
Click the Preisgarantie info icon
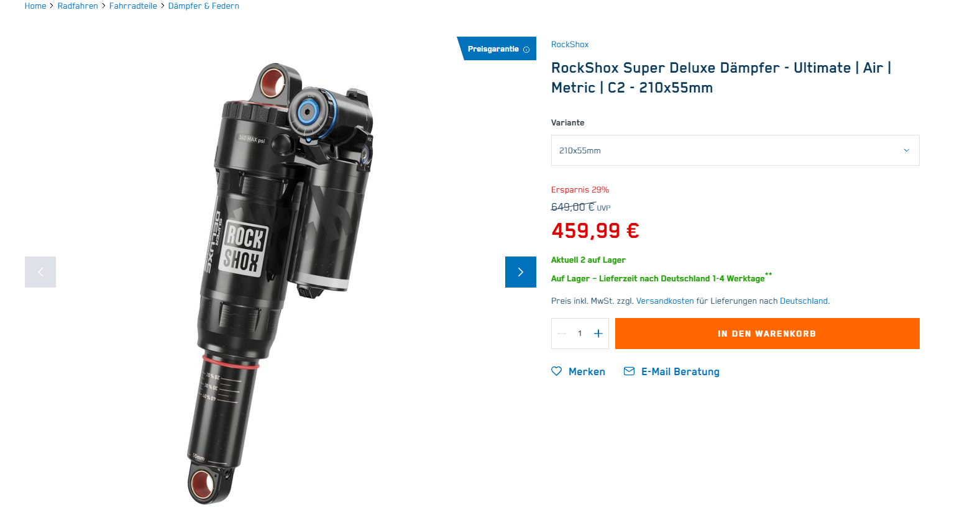(x=526, y=50)
